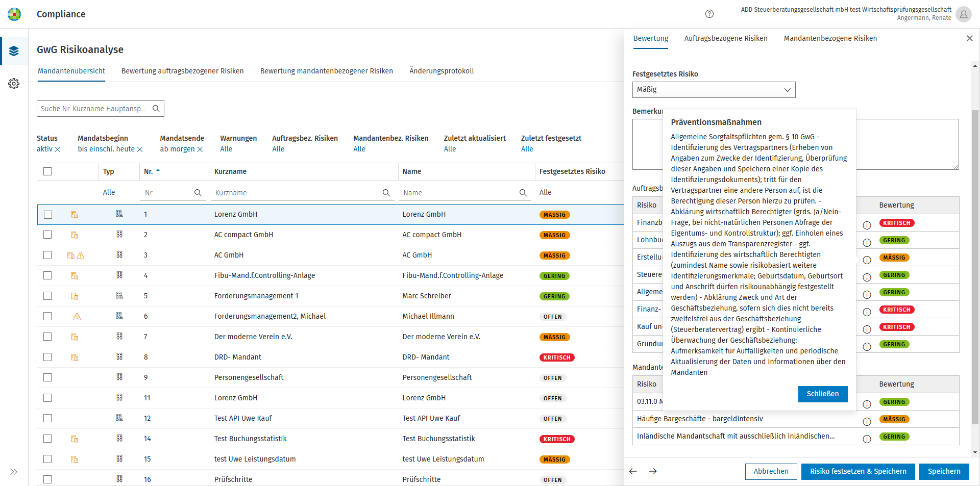Open the Änderungsprotokoll tab
Image resolution: width=980 pixels, height=486 pixels.
[x=442, y=71]
